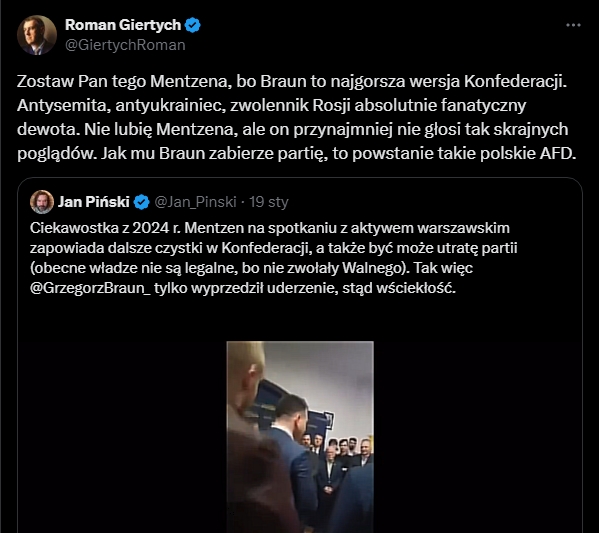Click the main tweet text about Braun
The image size is (599, 533).
point(296,117)
